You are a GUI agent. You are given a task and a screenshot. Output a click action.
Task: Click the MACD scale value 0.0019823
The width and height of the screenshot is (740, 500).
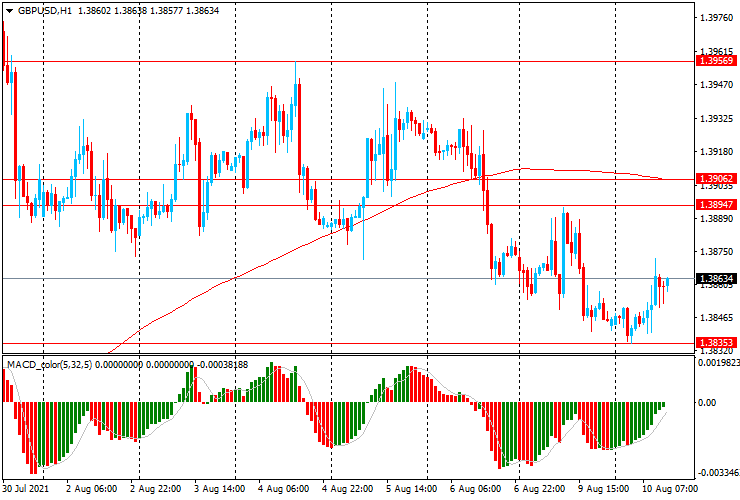click(x=718, y=363)
